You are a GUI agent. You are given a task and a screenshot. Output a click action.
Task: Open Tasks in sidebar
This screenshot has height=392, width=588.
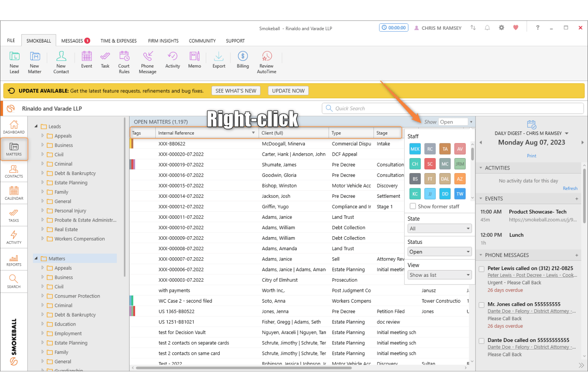tap(14, 216)
